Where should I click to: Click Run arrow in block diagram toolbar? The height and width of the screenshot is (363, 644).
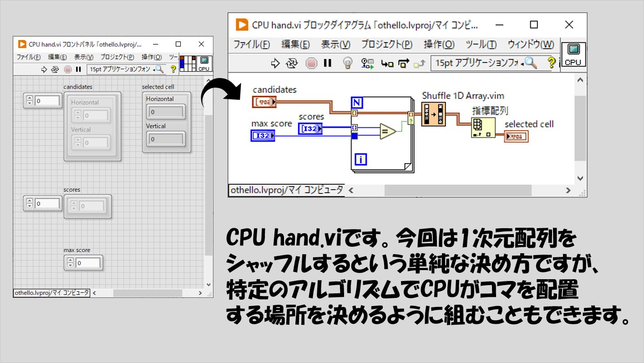coord(275,63)
